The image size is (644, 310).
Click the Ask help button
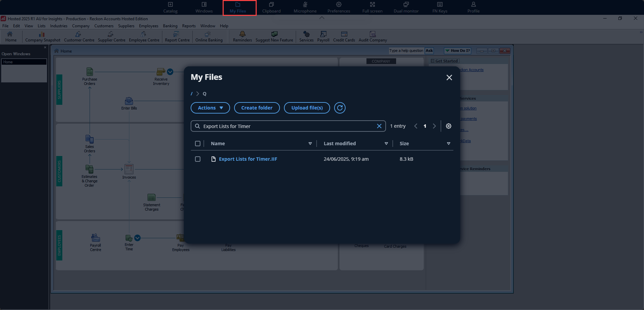tap(429, 51)
